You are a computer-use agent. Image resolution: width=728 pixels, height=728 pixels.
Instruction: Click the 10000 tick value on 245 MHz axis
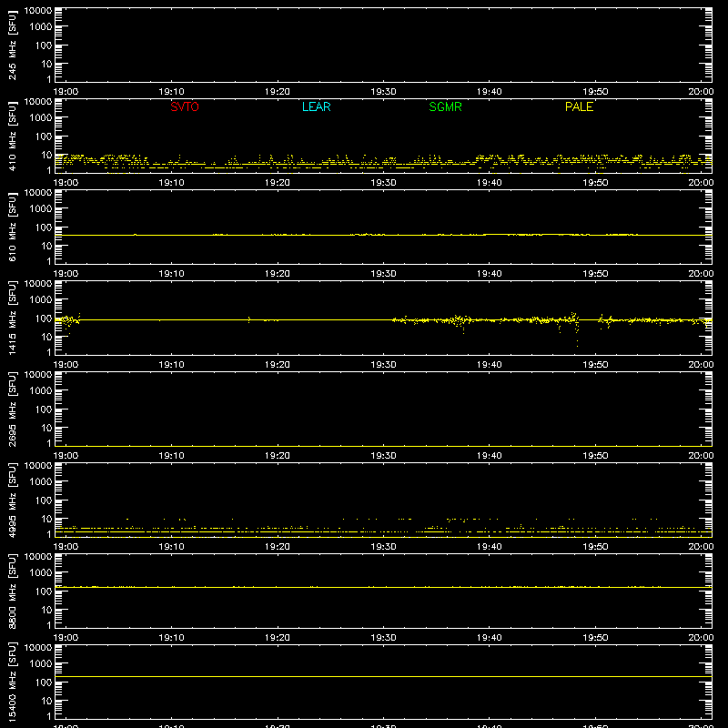point(38,11)
